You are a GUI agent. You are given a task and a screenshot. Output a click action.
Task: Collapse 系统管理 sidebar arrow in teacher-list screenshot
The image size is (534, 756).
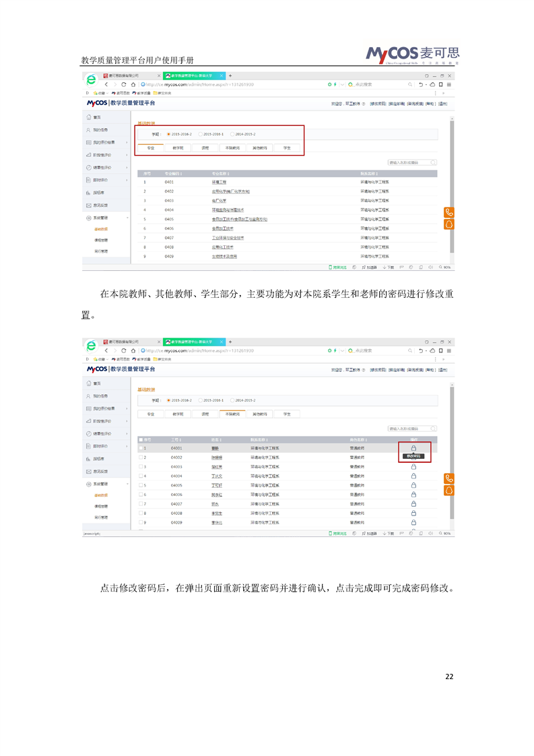[127, 484]
